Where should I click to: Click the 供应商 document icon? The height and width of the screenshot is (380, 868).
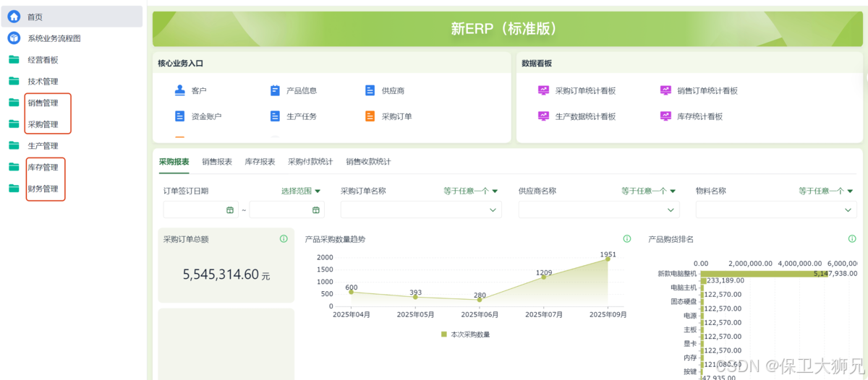coord(370,90)
